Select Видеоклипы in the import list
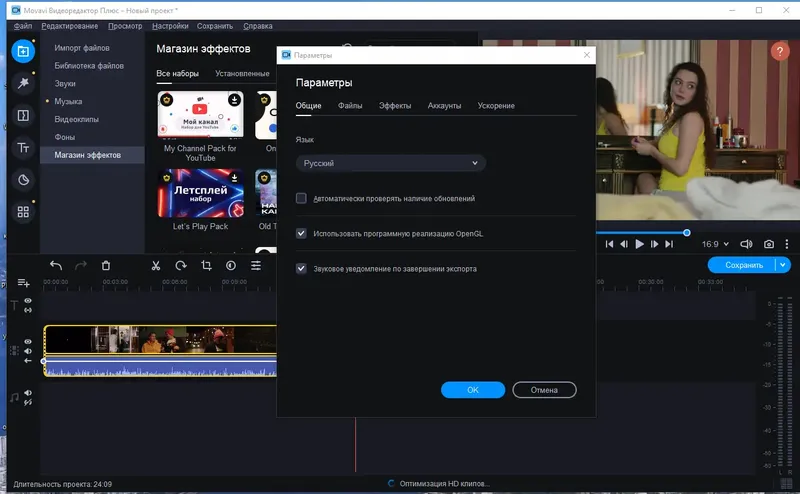Screen dimensions: 800x494 pos(77,119)
